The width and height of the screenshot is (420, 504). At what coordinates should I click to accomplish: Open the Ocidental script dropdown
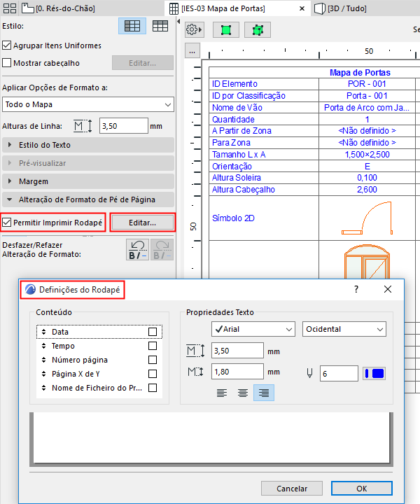pyautogui.click(x=344, y=329)
